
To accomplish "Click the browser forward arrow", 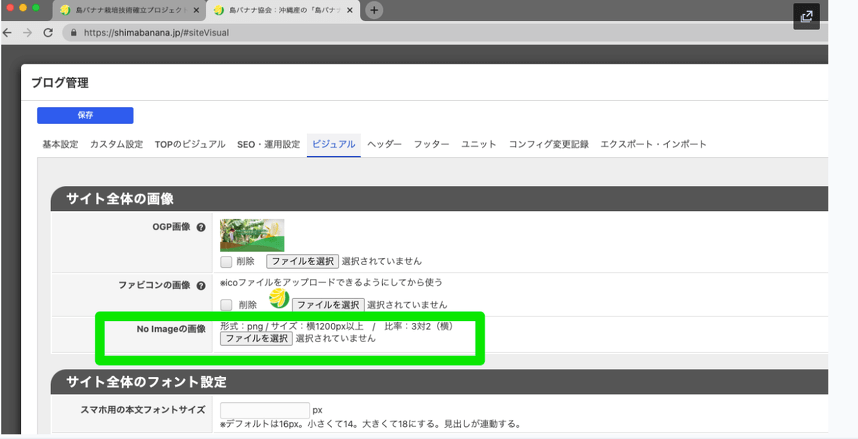I will point(27,32).
